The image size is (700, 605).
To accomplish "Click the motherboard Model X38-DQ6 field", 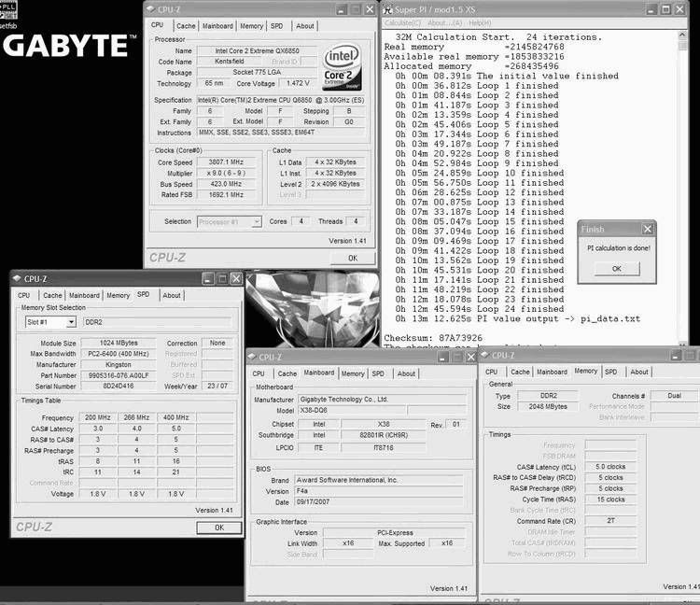I will pos(352,410).
